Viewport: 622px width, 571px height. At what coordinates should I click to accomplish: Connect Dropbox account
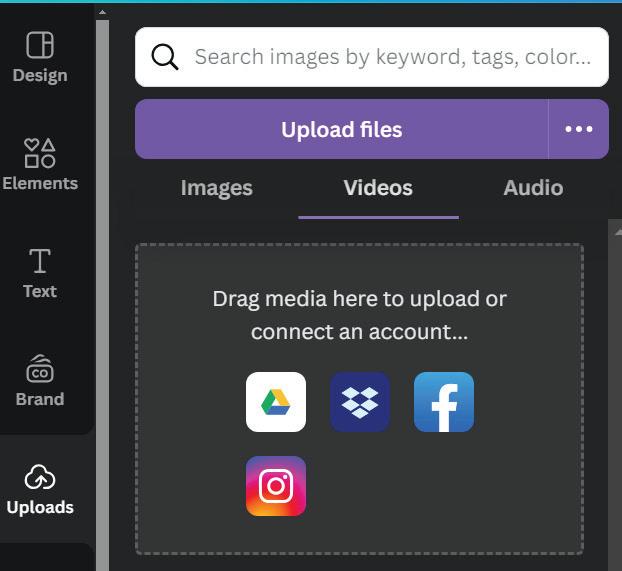pos(360,402)
